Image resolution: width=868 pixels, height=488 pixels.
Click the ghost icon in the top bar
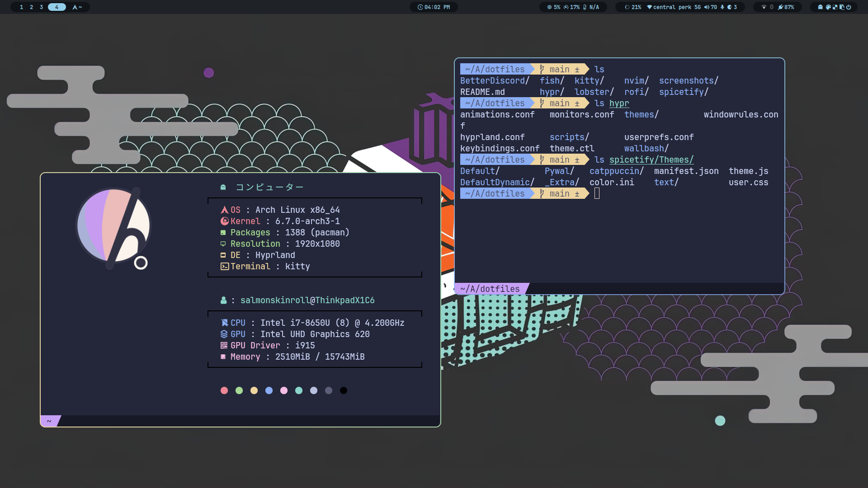820,7
